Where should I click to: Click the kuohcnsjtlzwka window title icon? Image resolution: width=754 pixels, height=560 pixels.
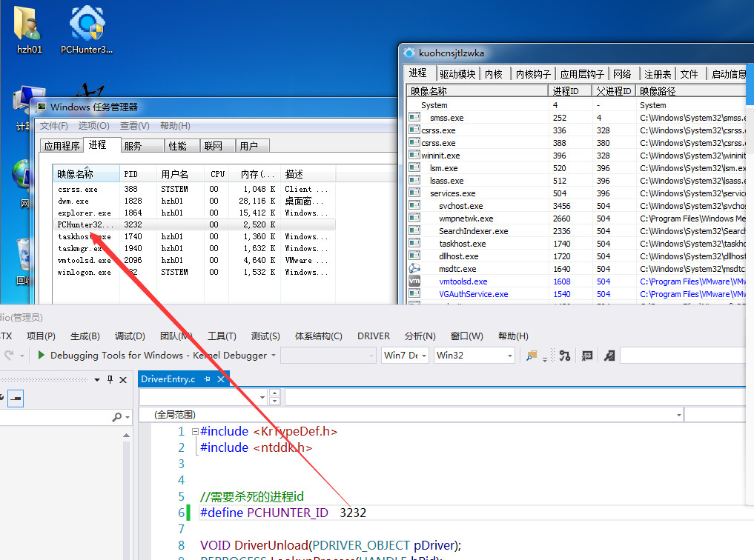(x=409, y=53)
